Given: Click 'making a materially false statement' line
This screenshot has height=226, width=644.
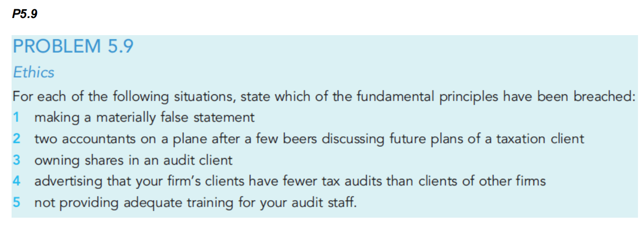Looking at the screenshot, I should [x=144, y=117].
